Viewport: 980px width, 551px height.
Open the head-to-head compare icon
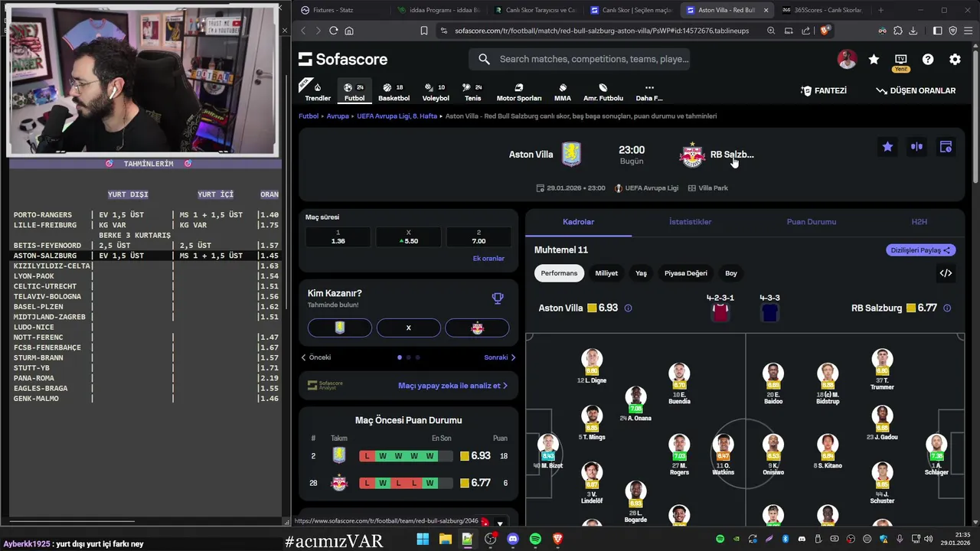click(x=916, y=146)
